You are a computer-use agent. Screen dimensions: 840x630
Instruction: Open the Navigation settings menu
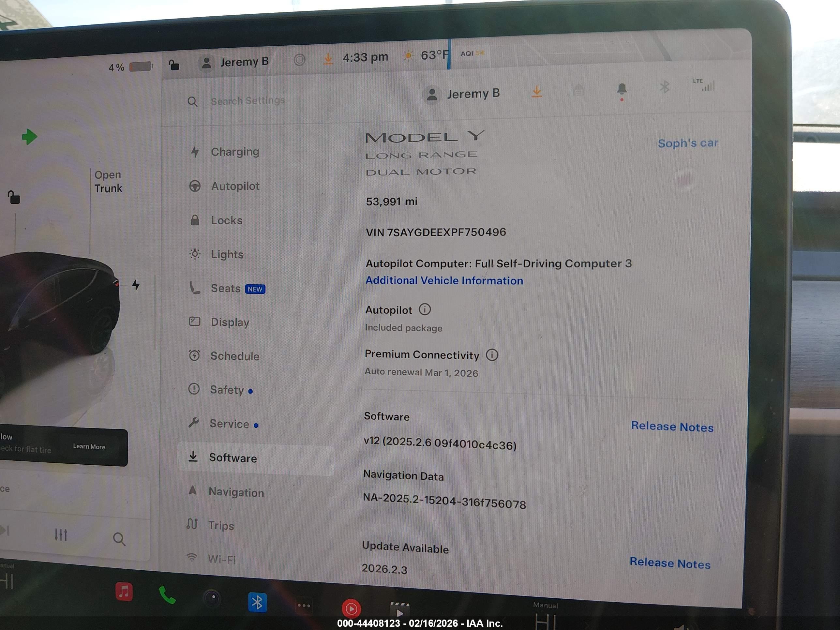[x=226, y=492]
